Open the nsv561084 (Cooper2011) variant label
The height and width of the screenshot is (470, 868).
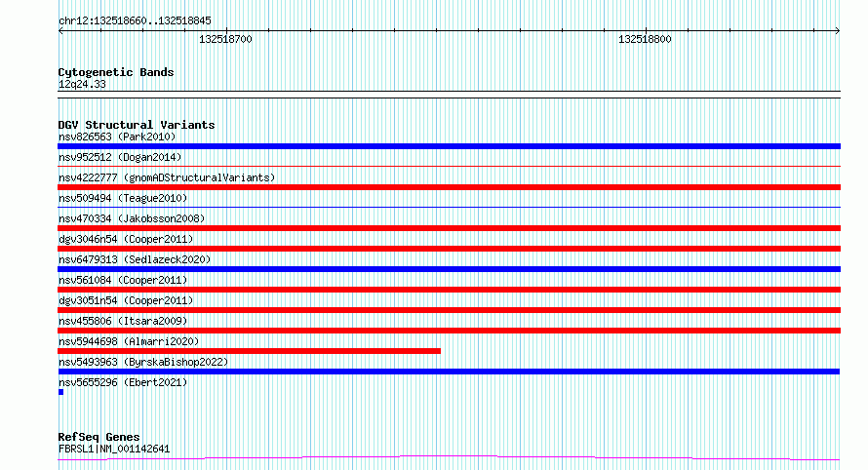point(123,280)
